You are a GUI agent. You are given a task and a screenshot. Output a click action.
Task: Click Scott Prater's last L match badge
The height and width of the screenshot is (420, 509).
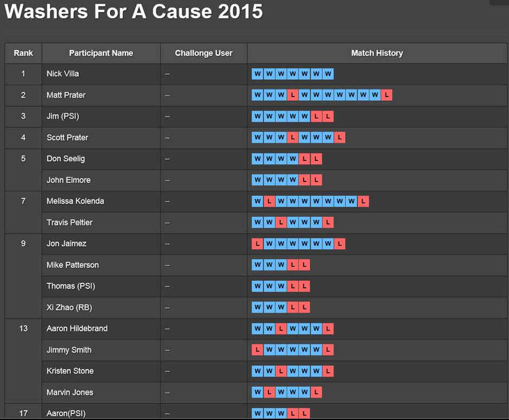click(x=339, y=138)
